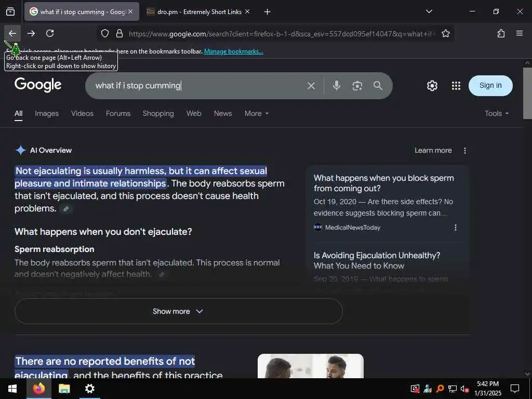Image resolution: width=532 pixels, height=399 pixels.
Task: Close the Google search tab
Action: 130,11
